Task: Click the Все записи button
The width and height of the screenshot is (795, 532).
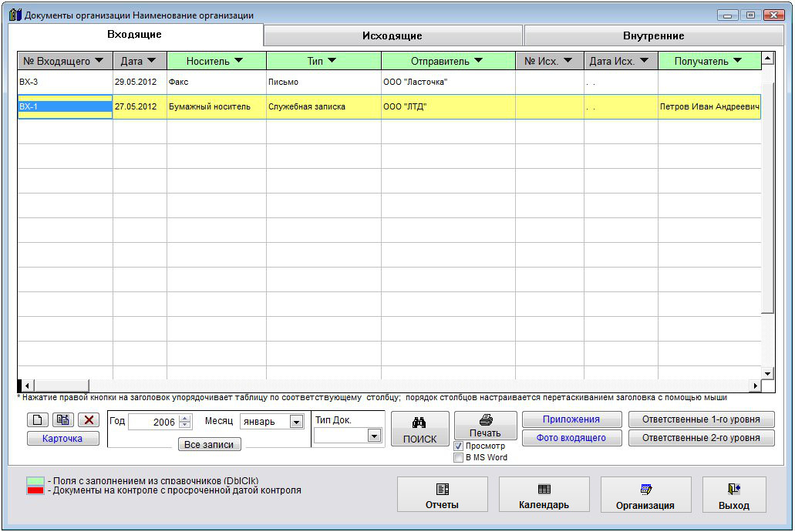Action: (209, 444)
